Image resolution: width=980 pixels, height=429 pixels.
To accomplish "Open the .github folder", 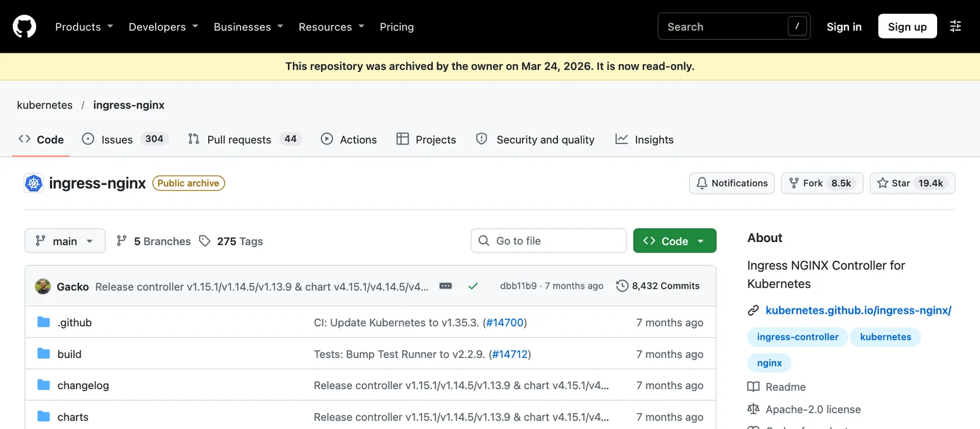I will [75, 322].
